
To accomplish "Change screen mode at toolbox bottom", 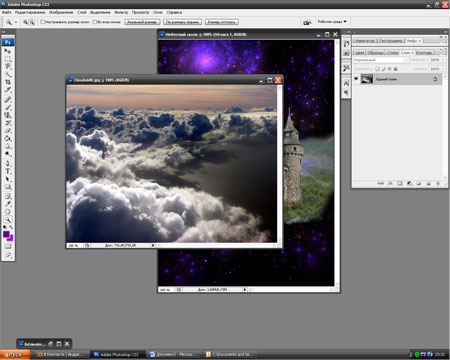I will click(x=8, y=255).
